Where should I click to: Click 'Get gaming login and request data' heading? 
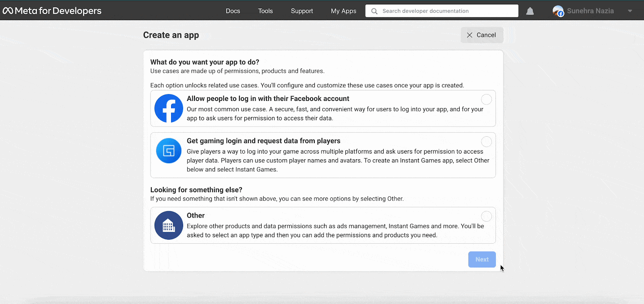click(x=263, y=141)
